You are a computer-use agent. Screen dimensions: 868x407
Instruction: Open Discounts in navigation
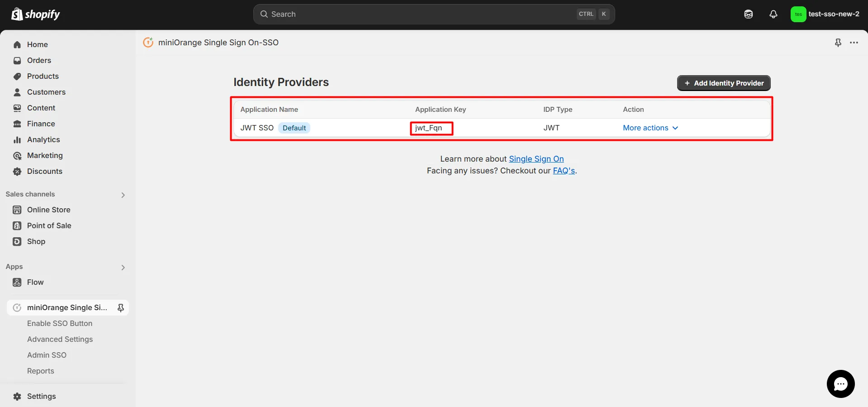(x=45, y=171)
